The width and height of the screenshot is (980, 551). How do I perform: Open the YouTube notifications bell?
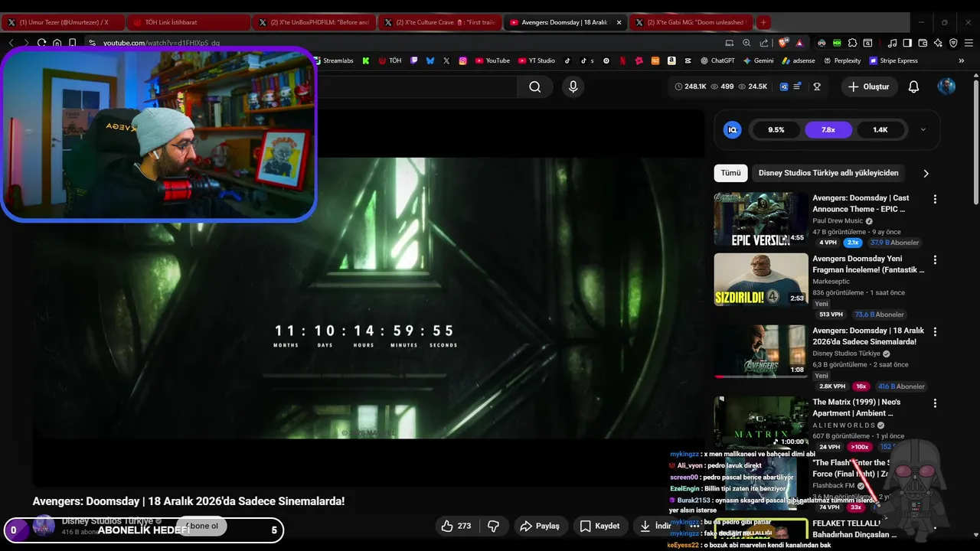[913, 86]
